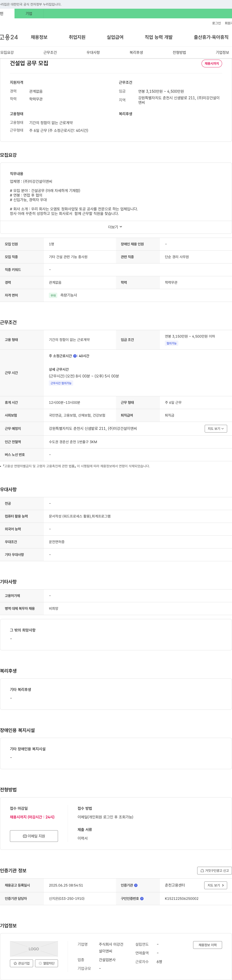Click company name 주식회사 미강건설이앤씨
The image size is (232, 980).
pos(111,948)
